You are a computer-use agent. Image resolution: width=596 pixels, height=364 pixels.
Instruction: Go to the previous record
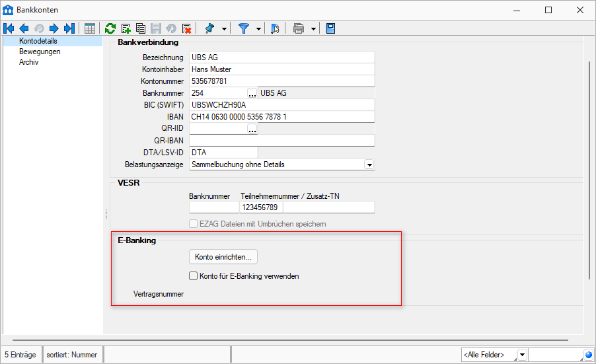coord(24,28)
